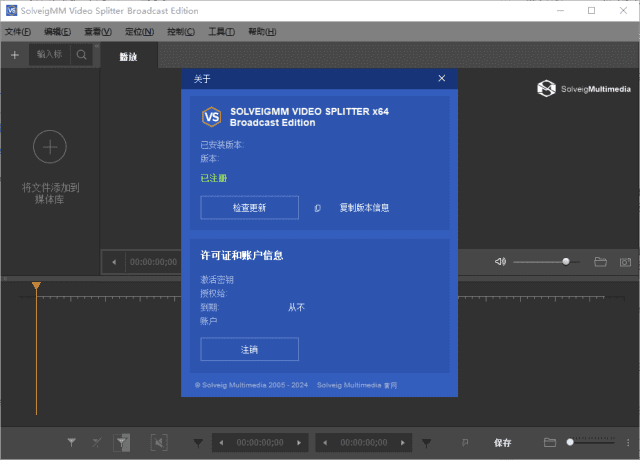Close the 关于 dialog
Viewport: 640px width, 460px height.
pos(441,78)
